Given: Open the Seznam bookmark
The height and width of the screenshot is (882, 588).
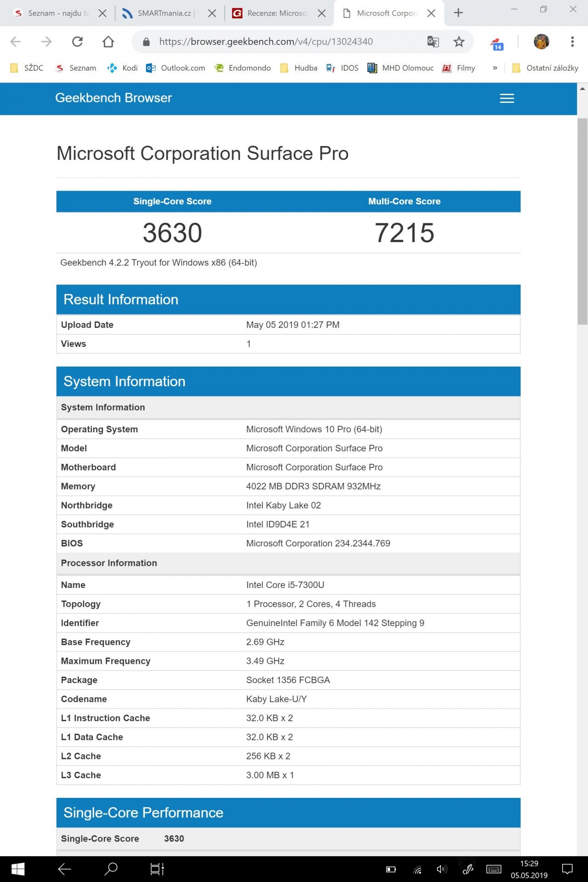Looking at the screenshot, I should pyautogui.click(x=76, y=68).
